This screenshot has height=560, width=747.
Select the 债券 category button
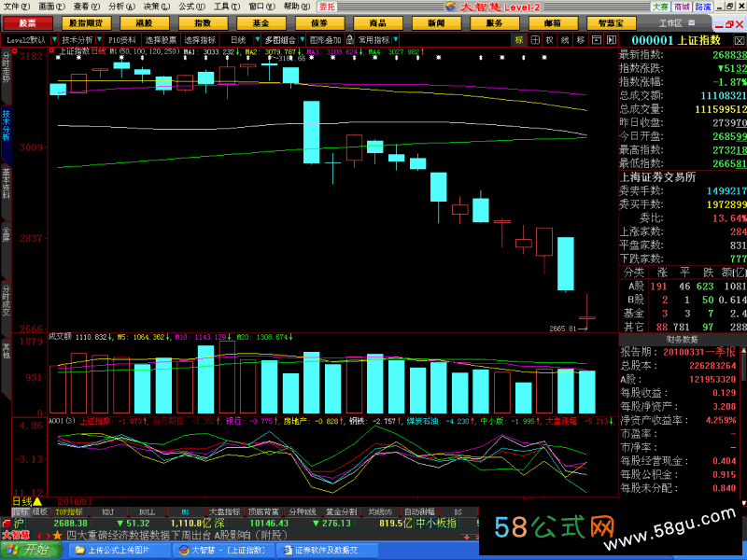[319, 22]
